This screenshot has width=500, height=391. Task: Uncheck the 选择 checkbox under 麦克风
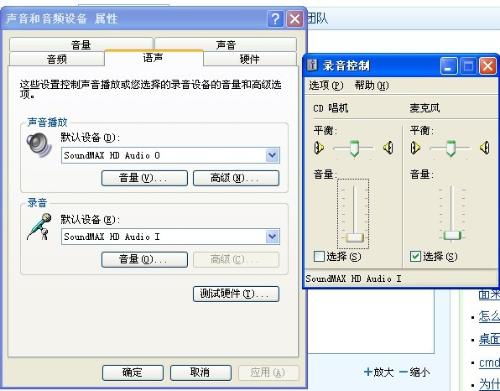click(x=415, y=256)
